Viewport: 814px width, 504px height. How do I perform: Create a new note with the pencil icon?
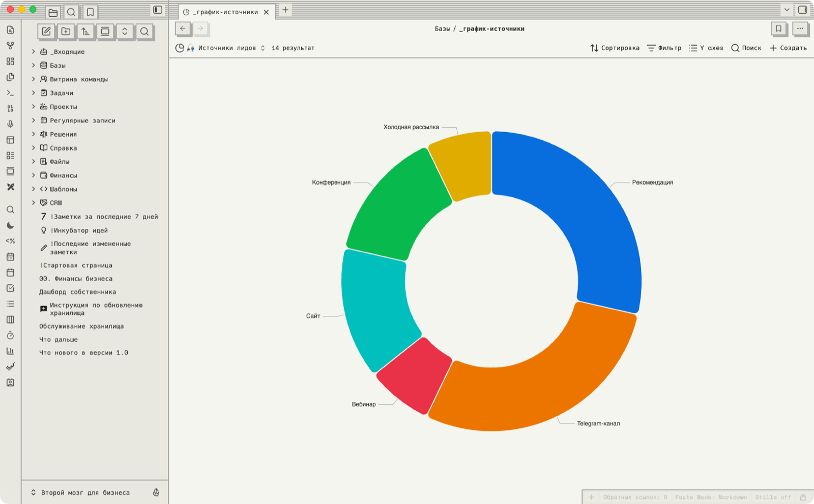pos(46,32)
